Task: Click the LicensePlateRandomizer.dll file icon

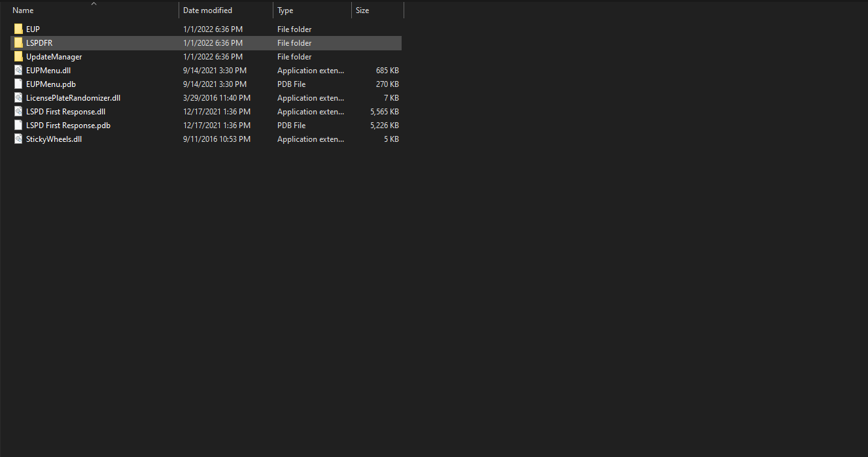Action: coord(18,98)
